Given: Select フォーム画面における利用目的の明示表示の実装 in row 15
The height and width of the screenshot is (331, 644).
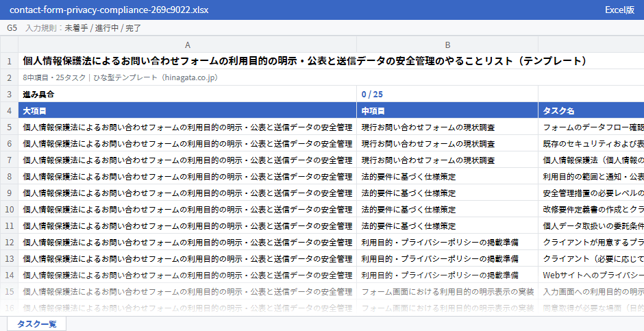Looking at the screenshot, I should [447, 291].
